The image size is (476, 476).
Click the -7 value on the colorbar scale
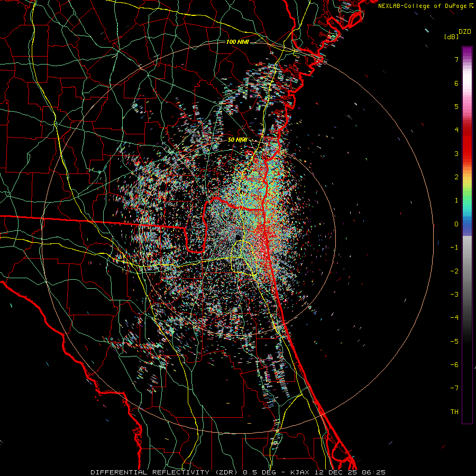[454, 388]
